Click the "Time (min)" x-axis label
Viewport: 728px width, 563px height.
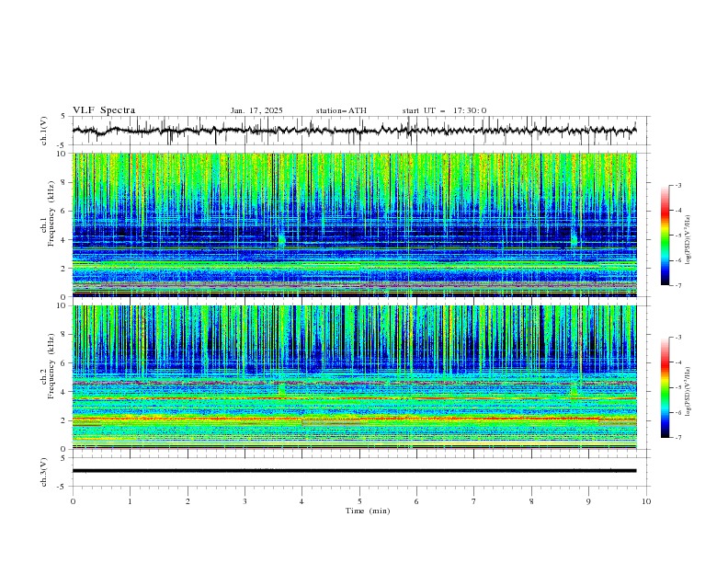click(368, 511)
